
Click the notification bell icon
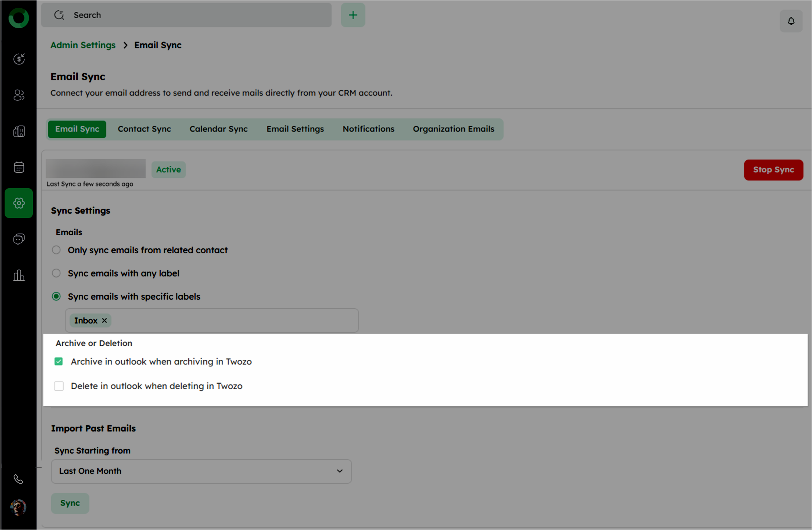click(791, 21)
